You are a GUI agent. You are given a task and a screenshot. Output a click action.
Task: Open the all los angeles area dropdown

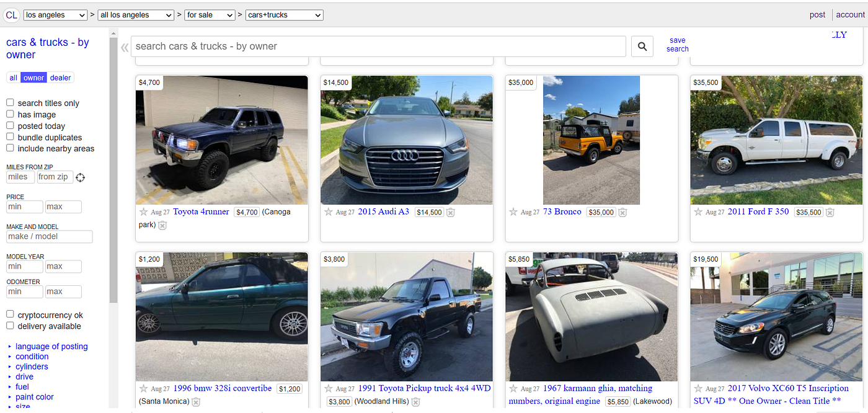[x=136, y=15]
